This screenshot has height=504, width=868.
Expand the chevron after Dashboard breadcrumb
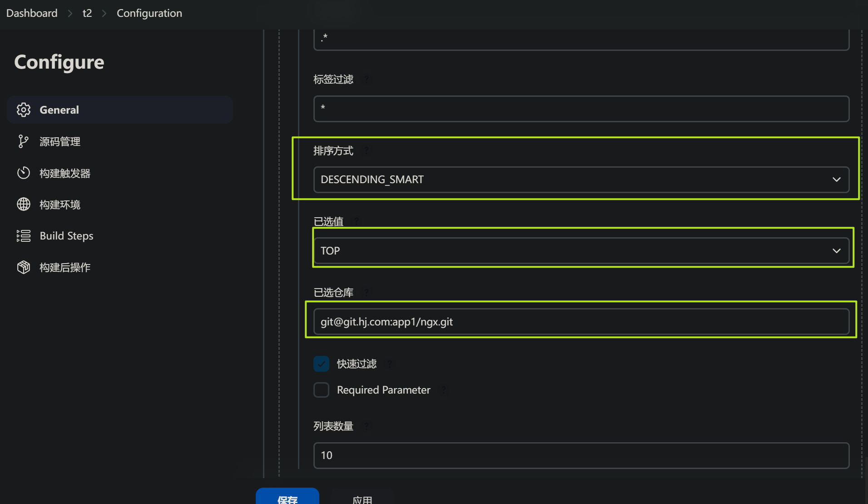point(70,13)
